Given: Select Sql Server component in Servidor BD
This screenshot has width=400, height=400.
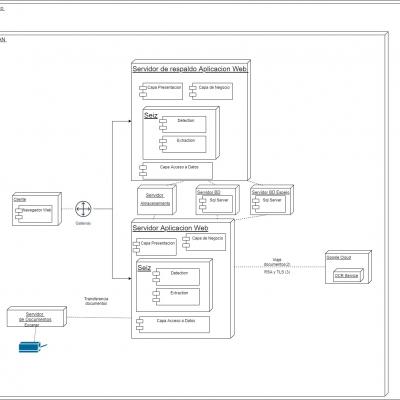Looking at the screenshot, I should pyautogui.click(x=216, y=204).
